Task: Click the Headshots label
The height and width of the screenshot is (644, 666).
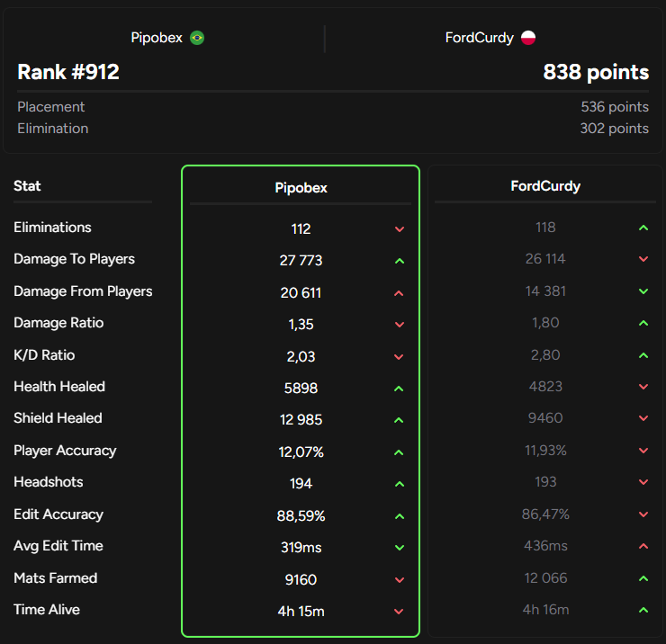Action: pos(49,482)
